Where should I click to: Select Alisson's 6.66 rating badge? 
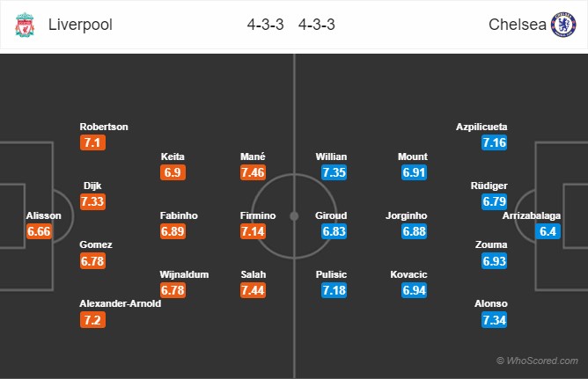point(39,231)
